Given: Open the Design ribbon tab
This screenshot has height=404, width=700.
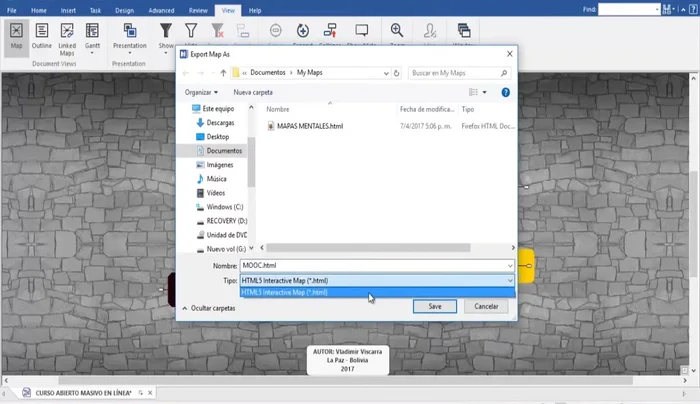Looking at the screenshot, I should pyautogui.click(x=124, y=9).
